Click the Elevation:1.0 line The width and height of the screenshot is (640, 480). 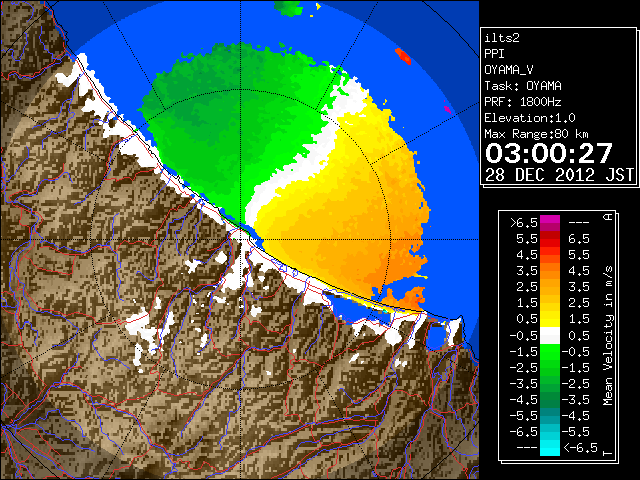tap(530, 118)
